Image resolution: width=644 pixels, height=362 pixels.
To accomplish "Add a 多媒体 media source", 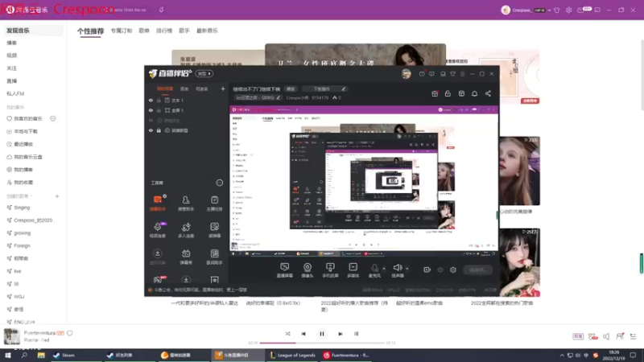I will point(353,270).
